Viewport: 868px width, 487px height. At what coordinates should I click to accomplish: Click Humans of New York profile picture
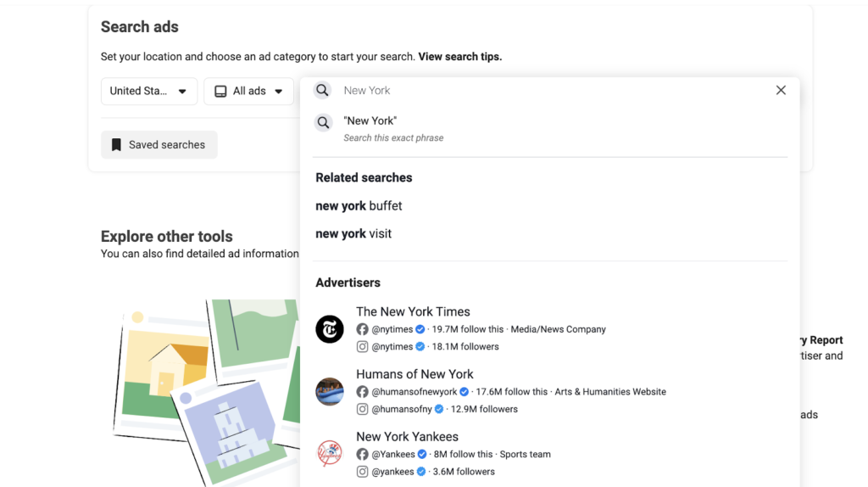(x=330, y=391)
